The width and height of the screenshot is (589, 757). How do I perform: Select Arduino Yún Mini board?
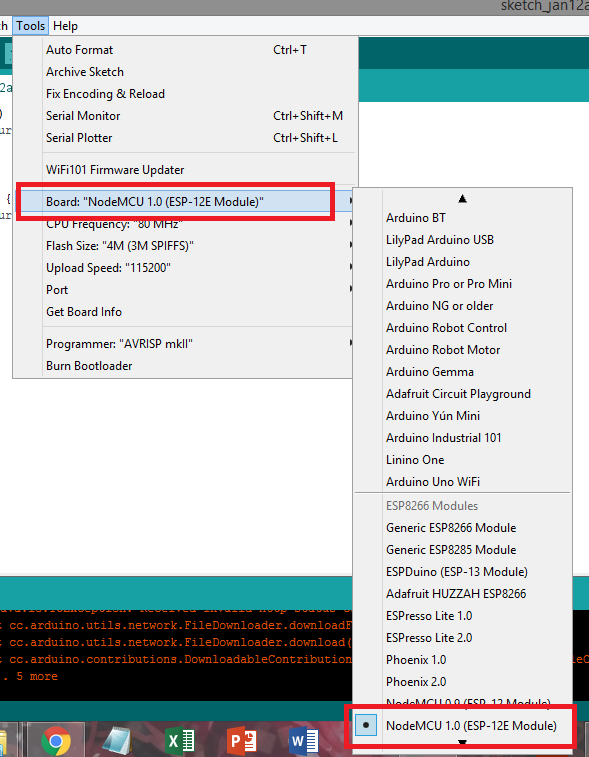coord(463,416)
